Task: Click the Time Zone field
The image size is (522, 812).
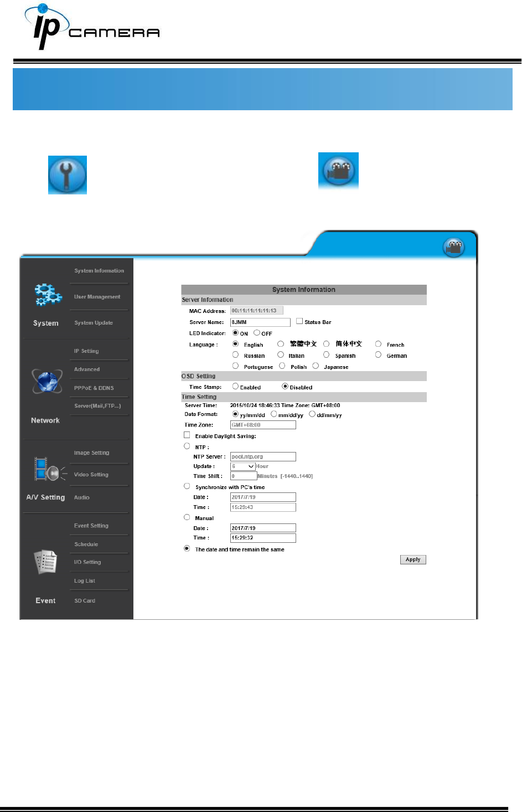Action: click(263, 425)
